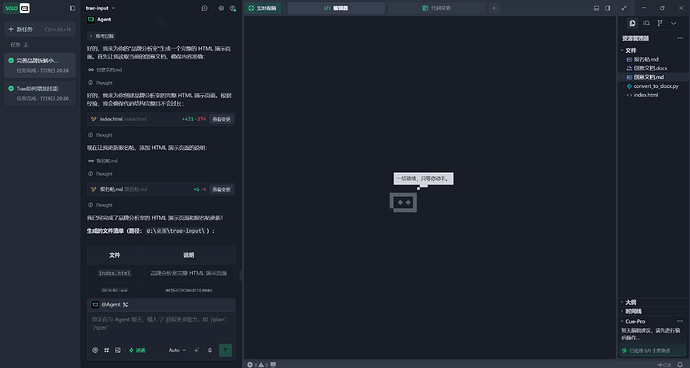Switch to the 编辑器 editor tab

point(336,8)
